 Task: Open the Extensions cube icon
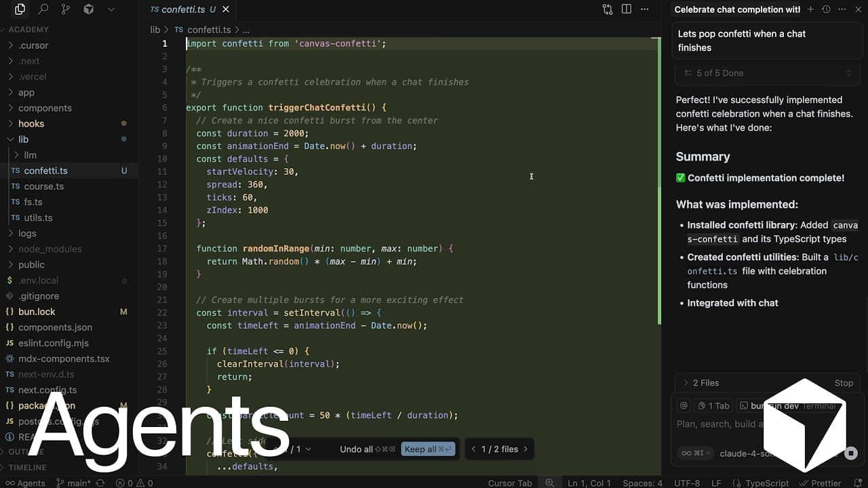pos(88,9)
